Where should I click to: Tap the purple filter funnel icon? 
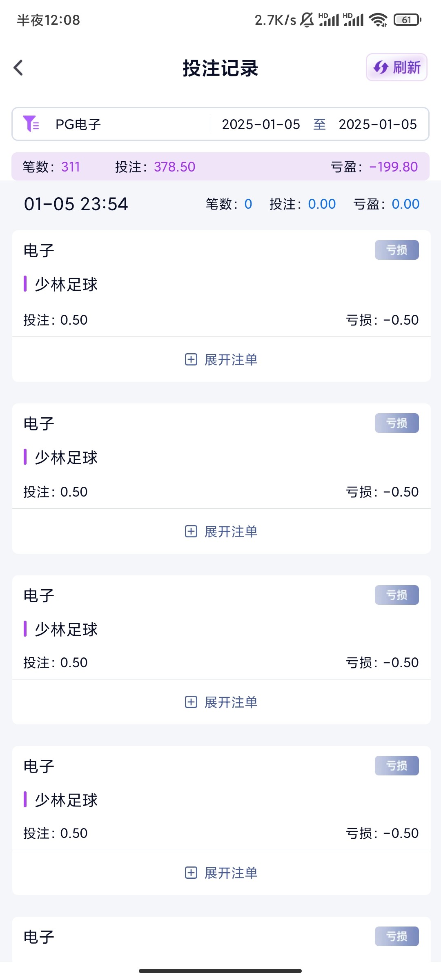click(31, 124)
